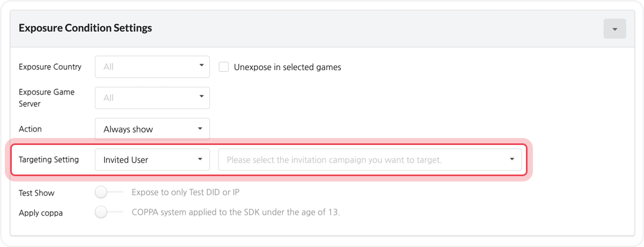Click the Exposure Condition Settings header title

click(x=85, y=28)
